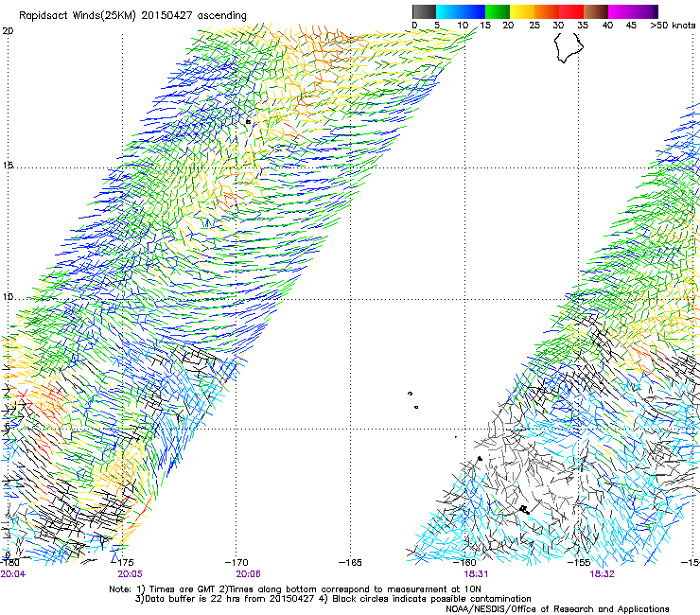The image size is (700, 615).
Task: Click the legend tick label '25'
Action: [x=534, y=26]
